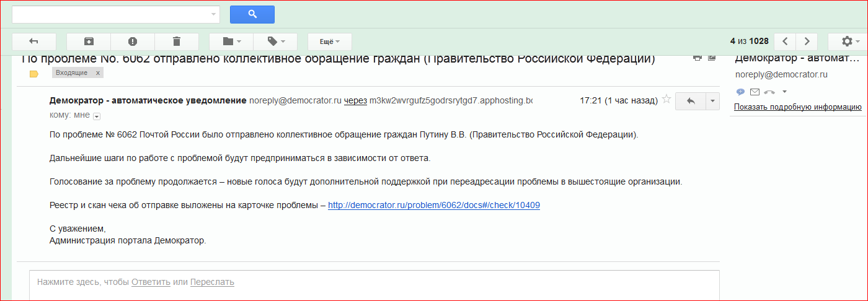868x301 pixels.
Task: Click Показать подробную информацию link
Action: (x=797, y=107)
